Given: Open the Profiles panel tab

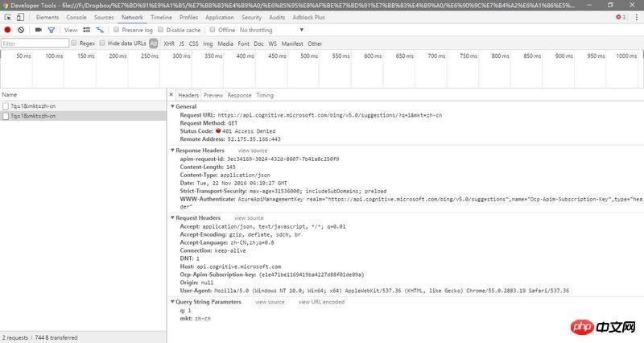Looking at the screenshot, I should (x=188, y=17).
